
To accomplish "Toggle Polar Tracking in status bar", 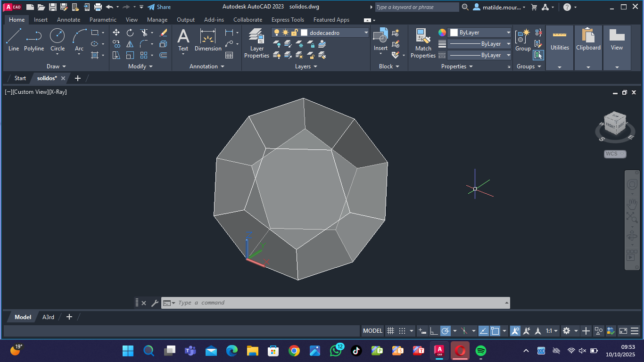I will tap(446, 331).
